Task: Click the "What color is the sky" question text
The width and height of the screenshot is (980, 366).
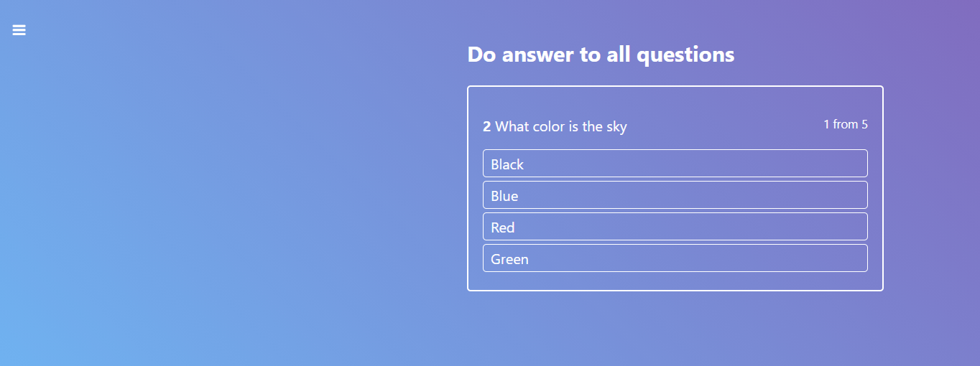Action: [x=560, y=127]
